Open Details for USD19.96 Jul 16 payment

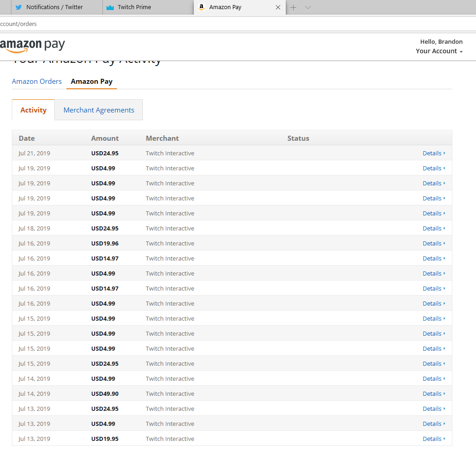[434, 244]
